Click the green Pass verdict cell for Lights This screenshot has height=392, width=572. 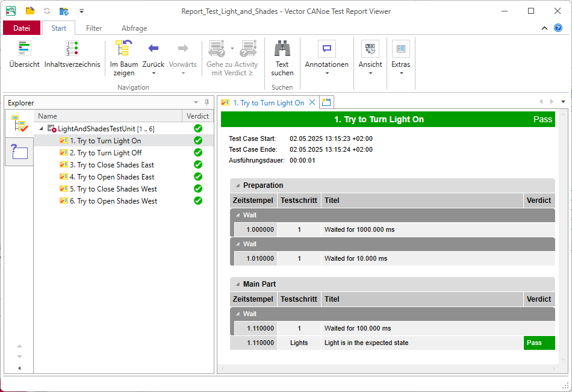pyautogui.click(x=539, y=343)
